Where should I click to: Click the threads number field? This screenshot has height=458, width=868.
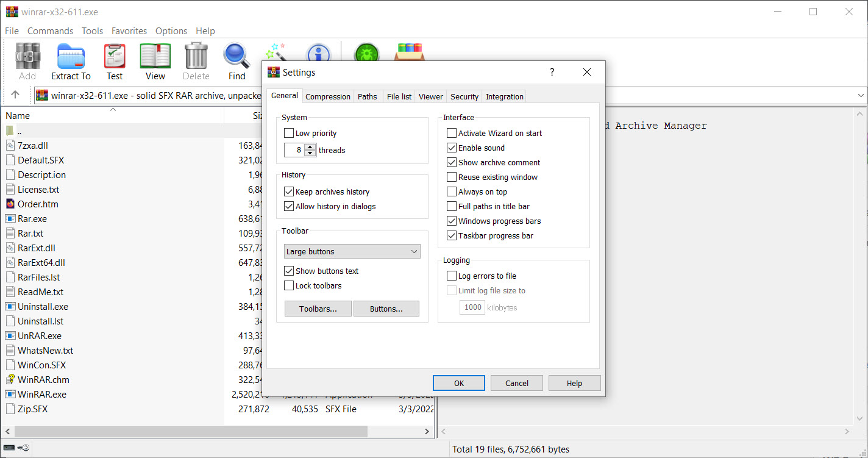pyautogui.click(x=294, y=150)
